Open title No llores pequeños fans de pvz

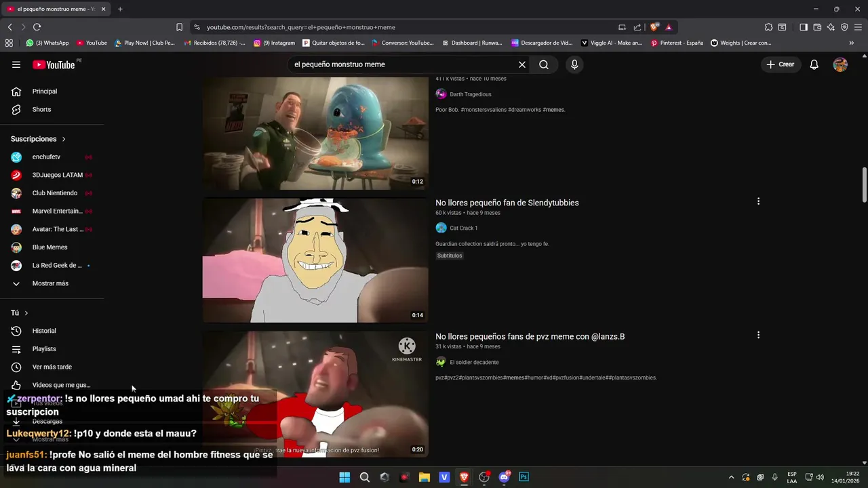[x=530, y=336]
